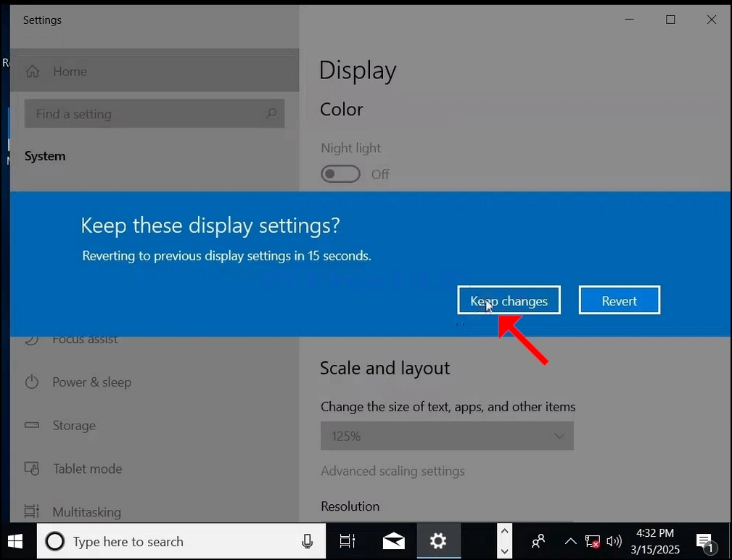This screenshot has width=732, height=560.
Task: Toggle the Night light switch
Action: pyautogui.click(x=340, y=174)
